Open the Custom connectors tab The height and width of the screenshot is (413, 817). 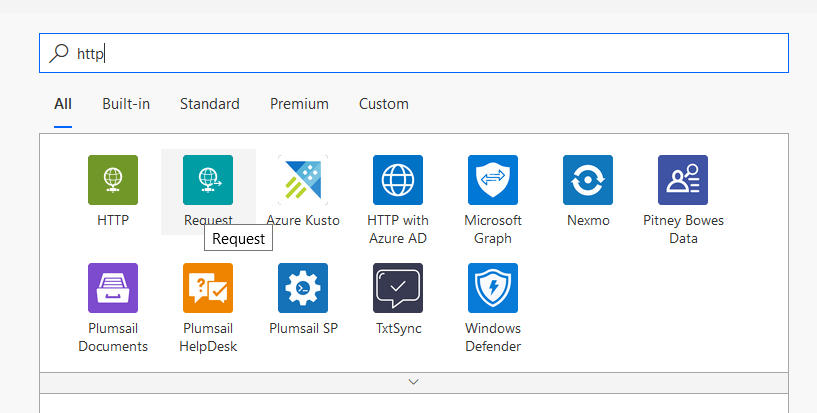pos(384,104)
